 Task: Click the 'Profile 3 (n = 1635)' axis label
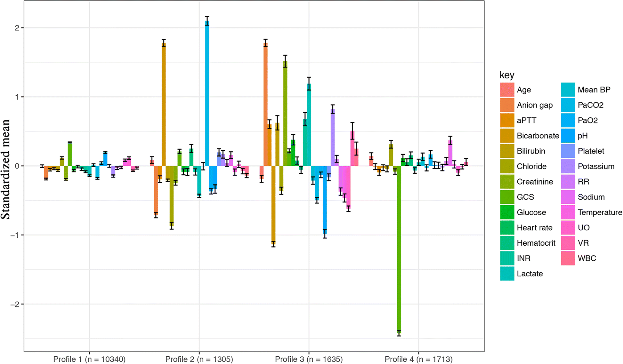[x=309, y=359]
